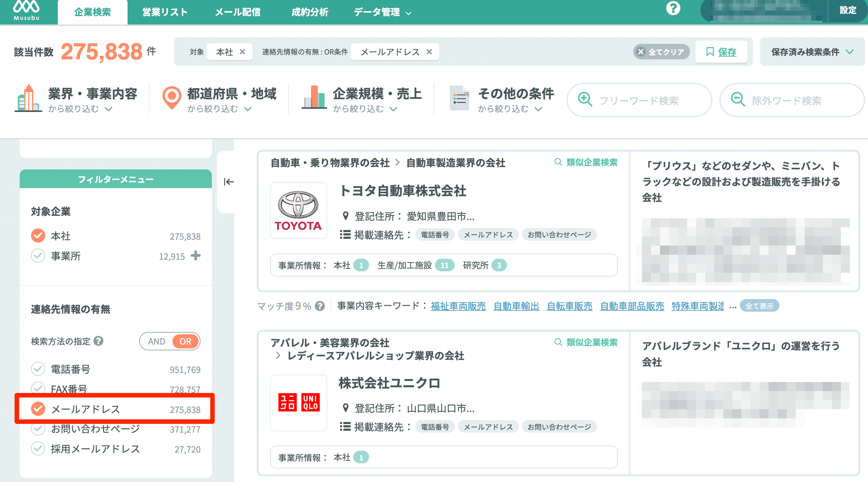Click Toyota 生産/加工施設 count badge 11

[x=444, y=265]
